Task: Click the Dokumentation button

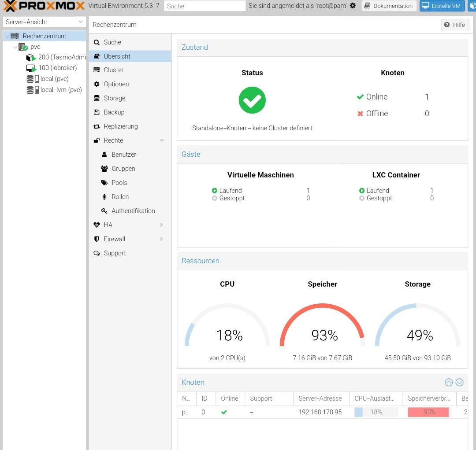Action: point(389,6)
